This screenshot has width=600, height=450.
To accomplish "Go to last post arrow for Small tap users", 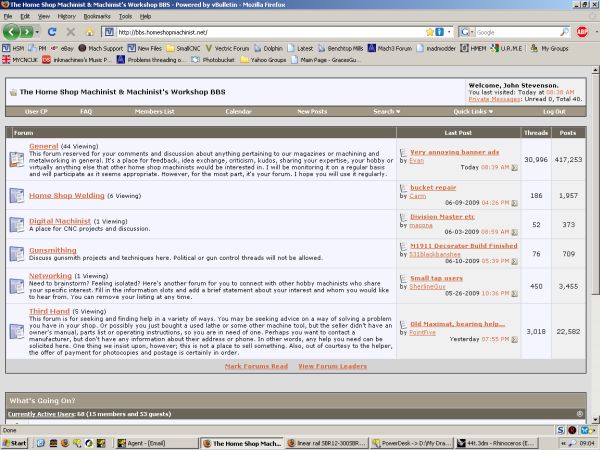I will tap(514, 293).
